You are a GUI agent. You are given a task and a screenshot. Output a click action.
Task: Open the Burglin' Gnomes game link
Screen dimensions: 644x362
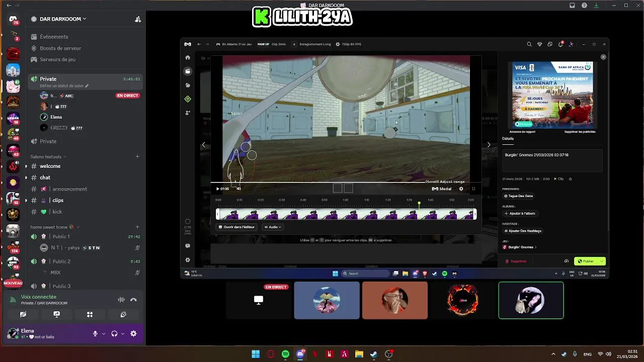tap(520, 247)
